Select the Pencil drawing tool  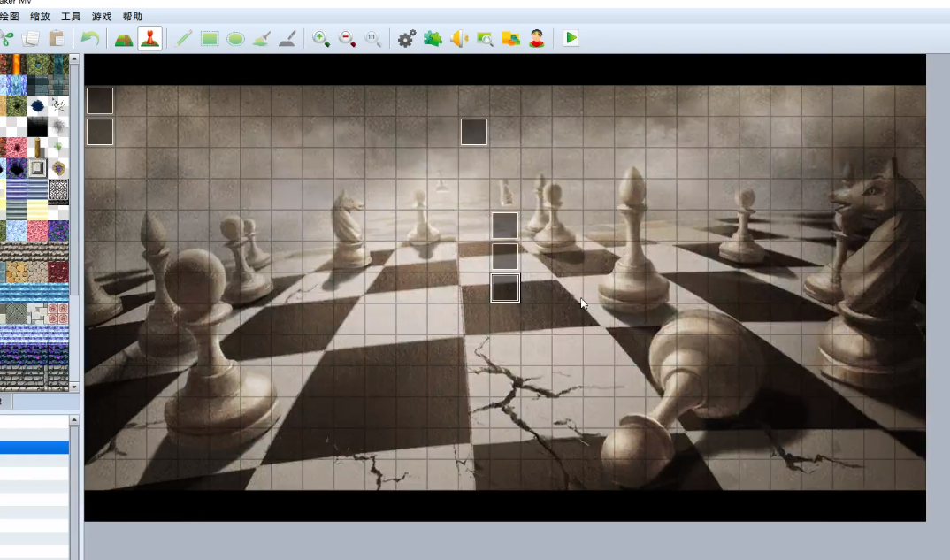pos(184,39)
